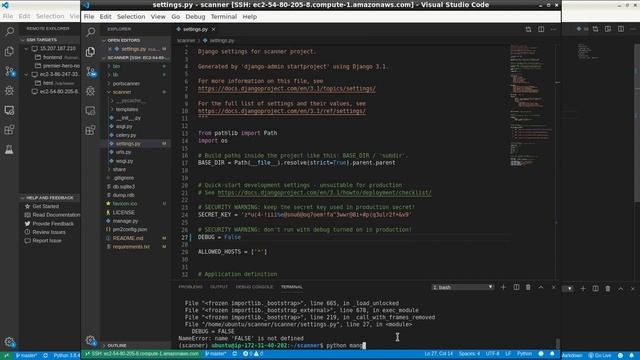Click notifications bell in scanner window status bar
Image resolution: width=640 pixels, height=360 pixels.
coord(552,353)
